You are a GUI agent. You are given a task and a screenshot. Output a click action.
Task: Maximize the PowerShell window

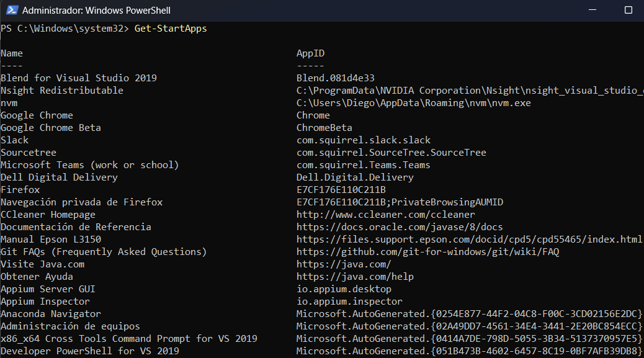[628, 10]
